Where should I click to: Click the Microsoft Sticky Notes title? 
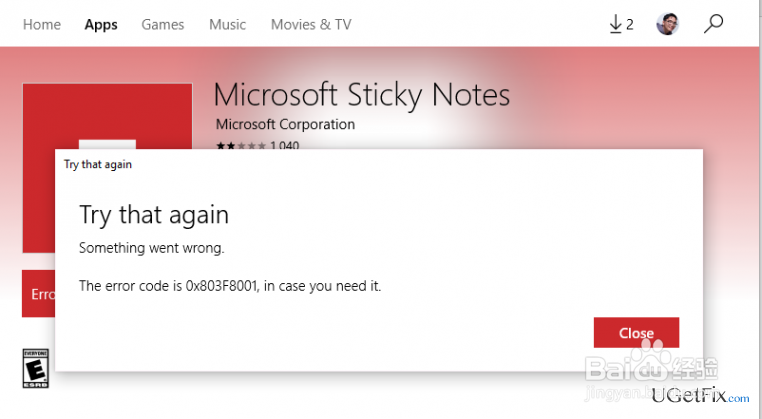tap(362, 95)
